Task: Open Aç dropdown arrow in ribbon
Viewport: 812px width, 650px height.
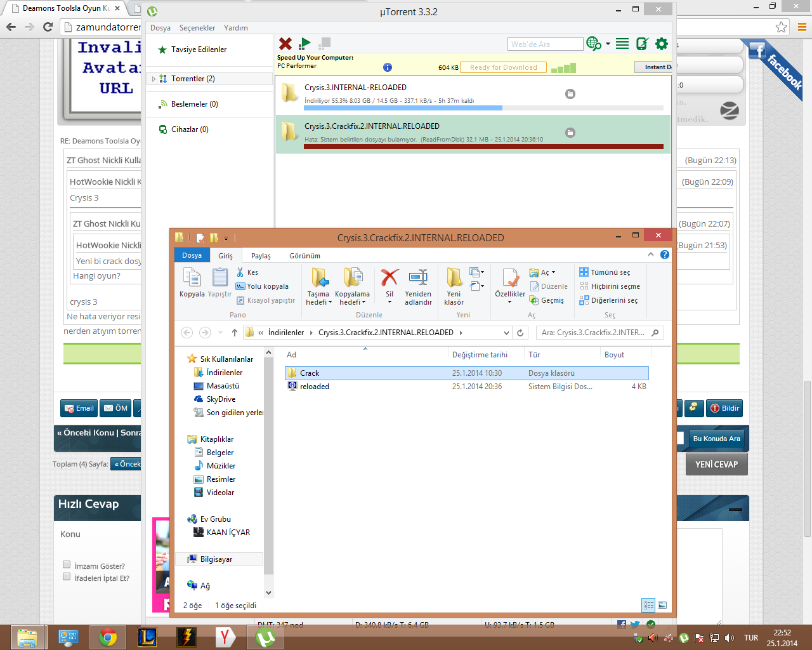Action: 553,272
